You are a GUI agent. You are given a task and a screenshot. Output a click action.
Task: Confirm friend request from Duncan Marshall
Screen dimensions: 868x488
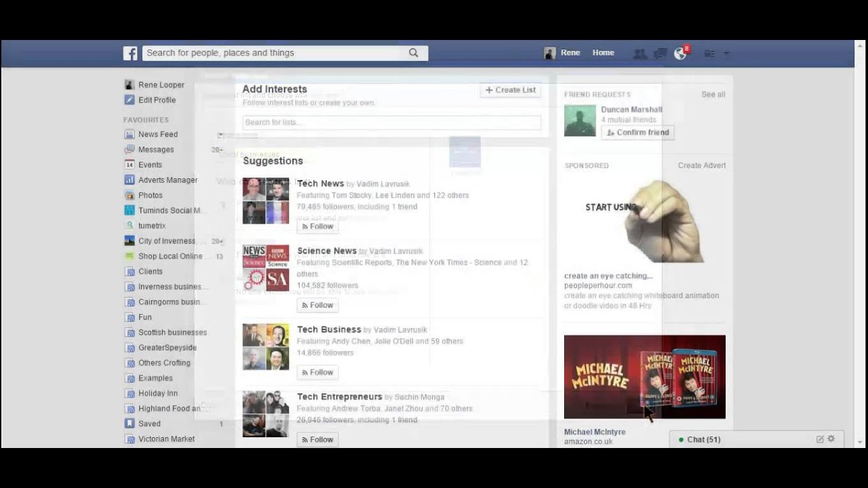click(637, 133)
